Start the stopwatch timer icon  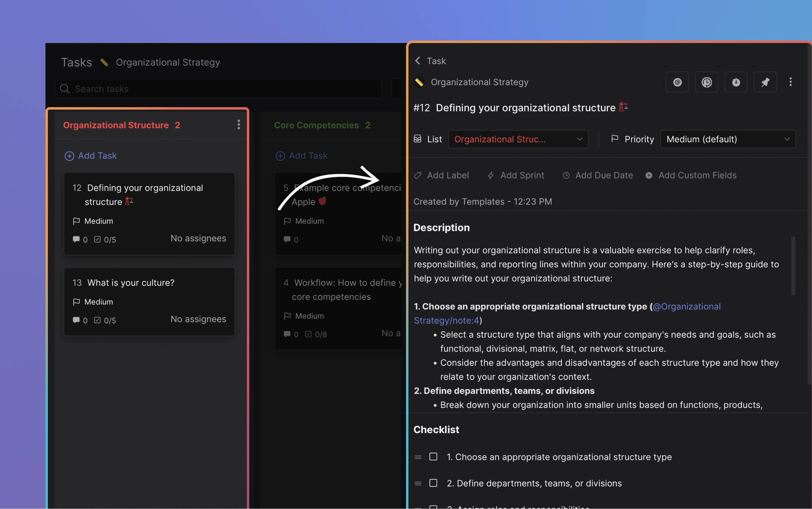736,82
